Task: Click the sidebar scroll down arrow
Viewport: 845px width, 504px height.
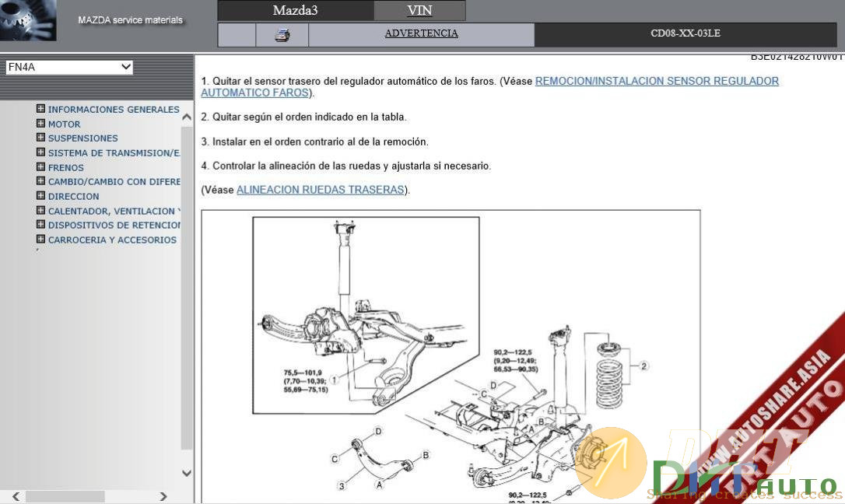Action: coord(187,474)
